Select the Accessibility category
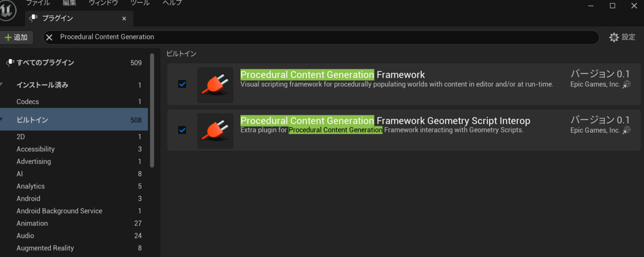Image resolution: width=644 pixels, height=257 pixels. point(74,149)
